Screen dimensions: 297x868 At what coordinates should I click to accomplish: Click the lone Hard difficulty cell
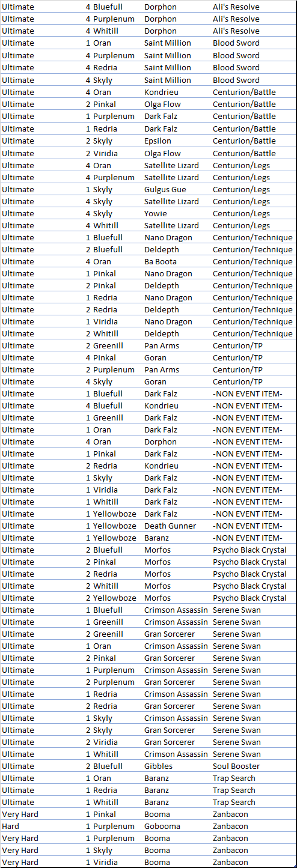(10, 826)
